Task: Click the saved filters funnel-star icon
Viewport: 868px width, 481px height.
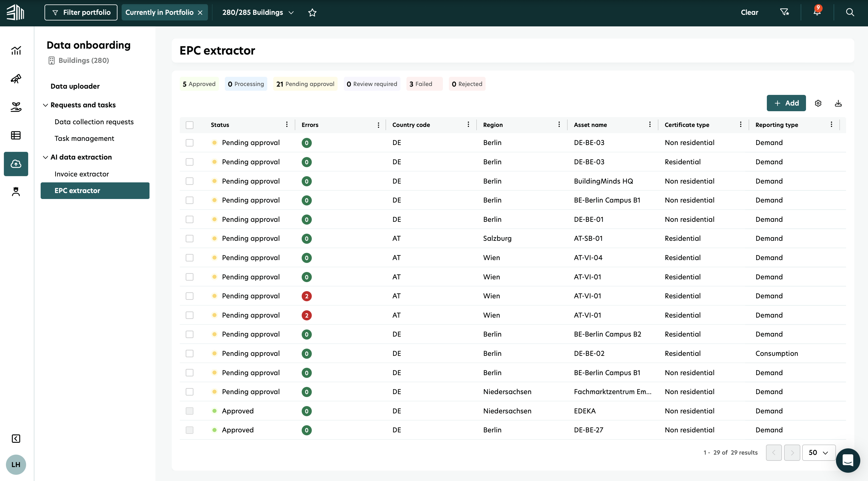Action: coord(784,12)
